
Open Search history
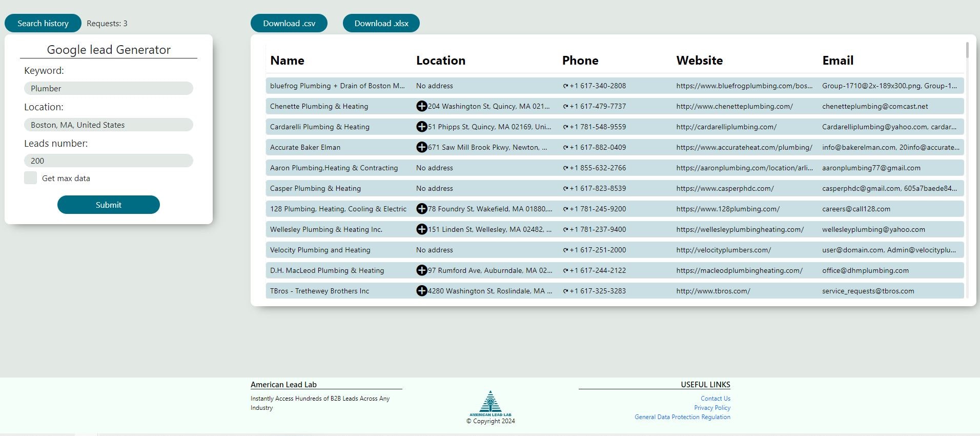(43, 23)
